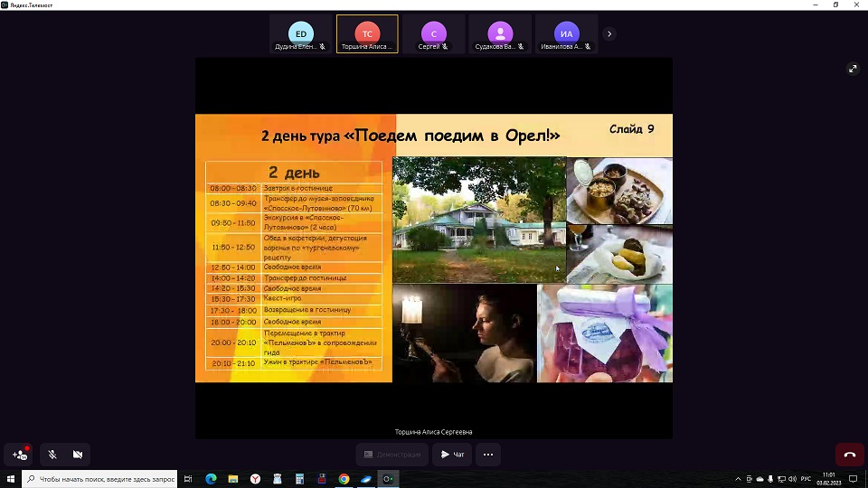868x488 pixels.
Task: Click the Демонстрация screen share button
Action: [x=392, y=454]
